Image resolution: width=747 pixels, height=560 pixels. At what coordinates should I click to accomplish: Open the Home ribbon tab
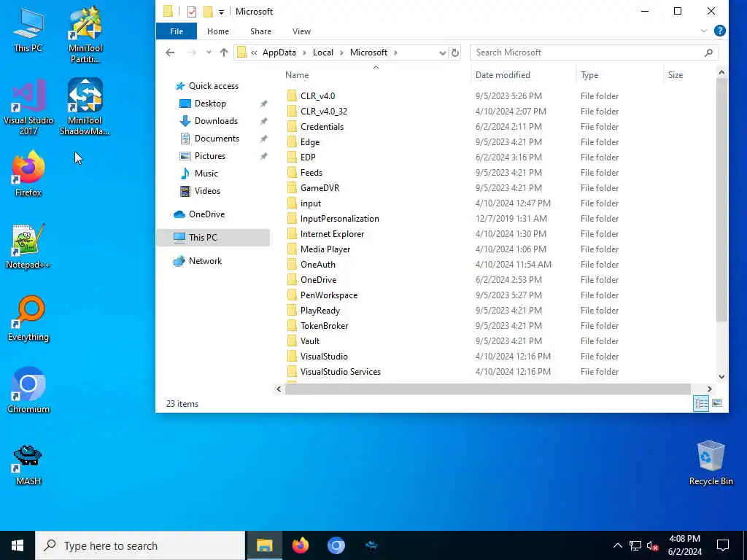coord(217,31)
